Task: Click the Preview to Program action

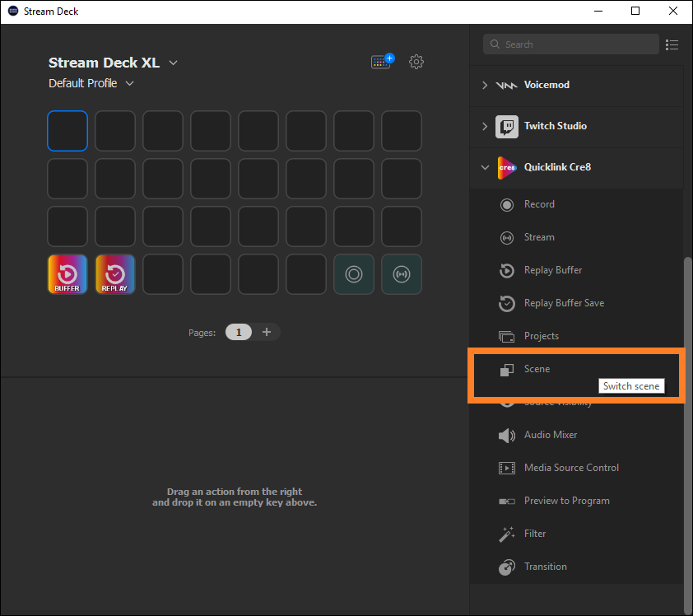Action: (x=507, y=501)
